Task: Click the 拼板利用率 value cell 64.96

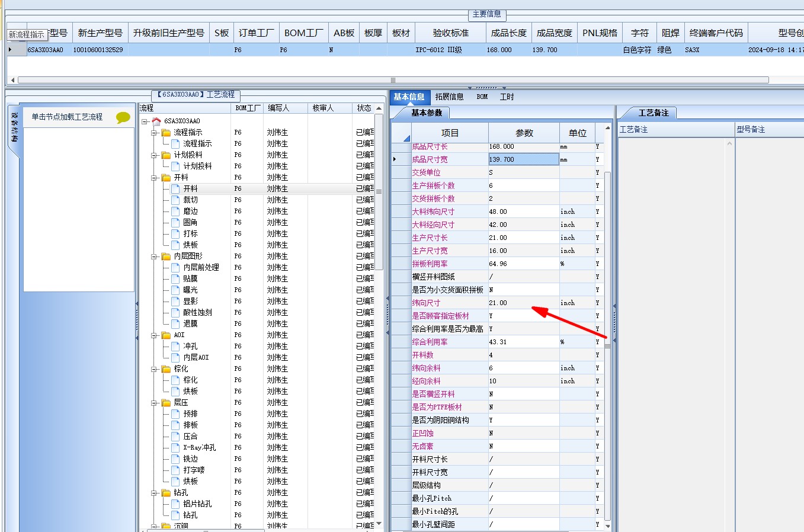Action: coord(524,264)
